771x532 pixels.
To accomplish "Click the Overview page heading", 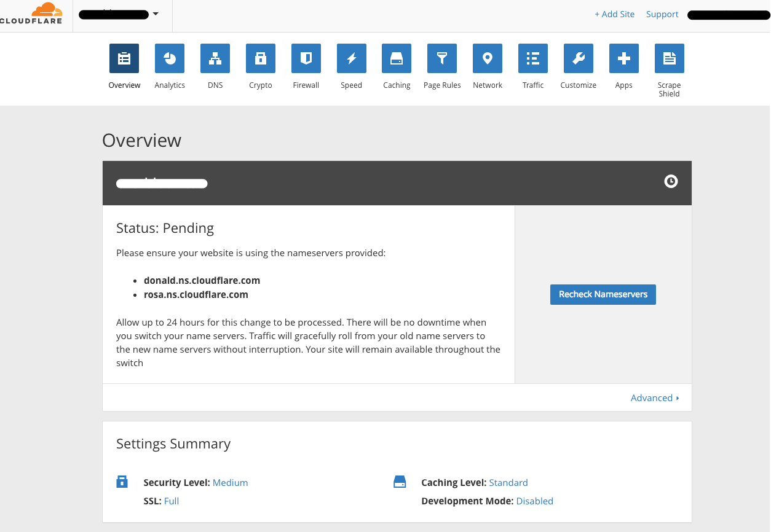I will tap(141, 140).
